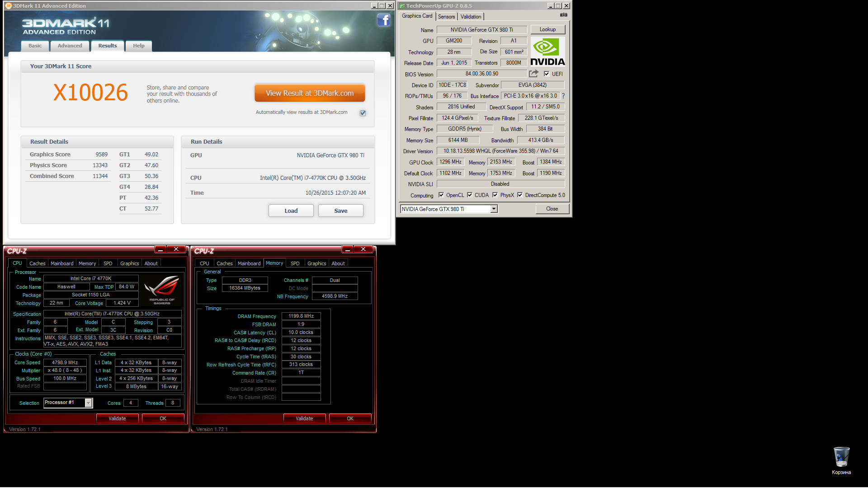Toggle the CUDA checkbox

pos(470,195)
